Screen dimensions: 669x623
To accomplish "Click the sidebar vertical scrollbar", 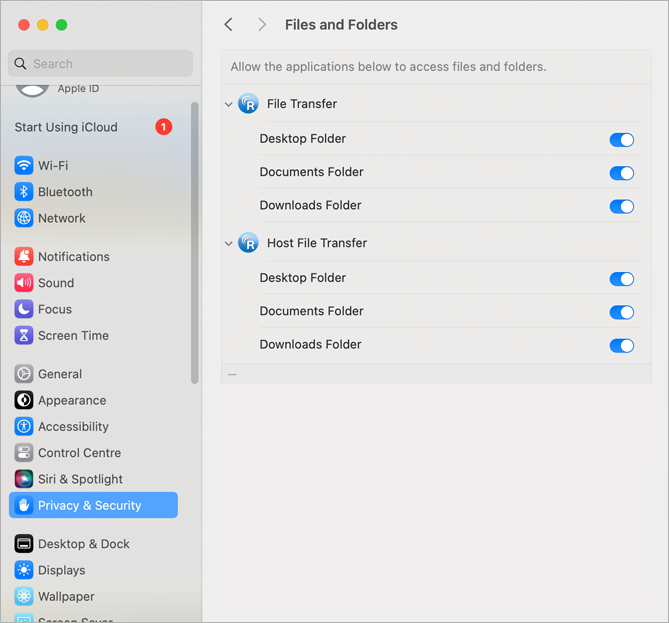I will (x=194, y=240).
